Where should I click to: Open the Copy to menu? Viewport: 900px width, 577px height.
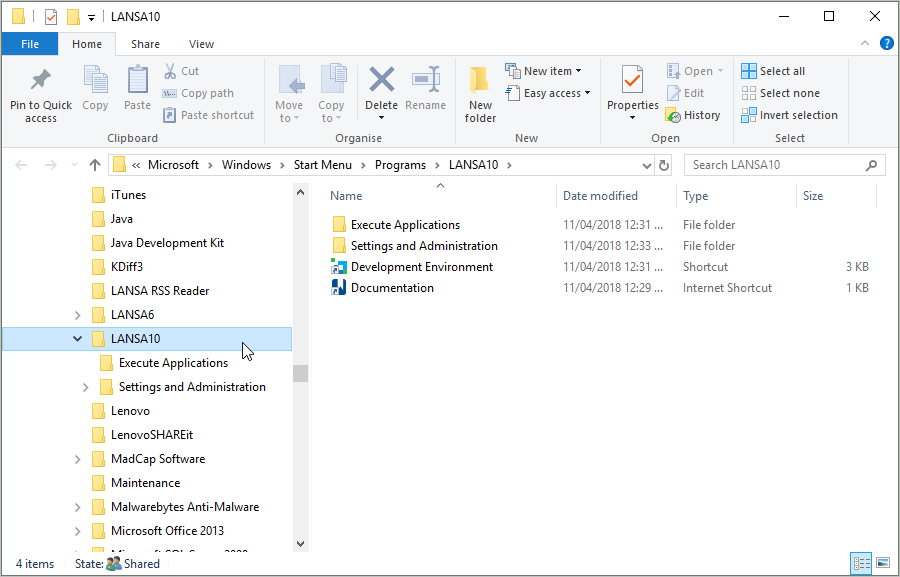(x=331, y=95)
